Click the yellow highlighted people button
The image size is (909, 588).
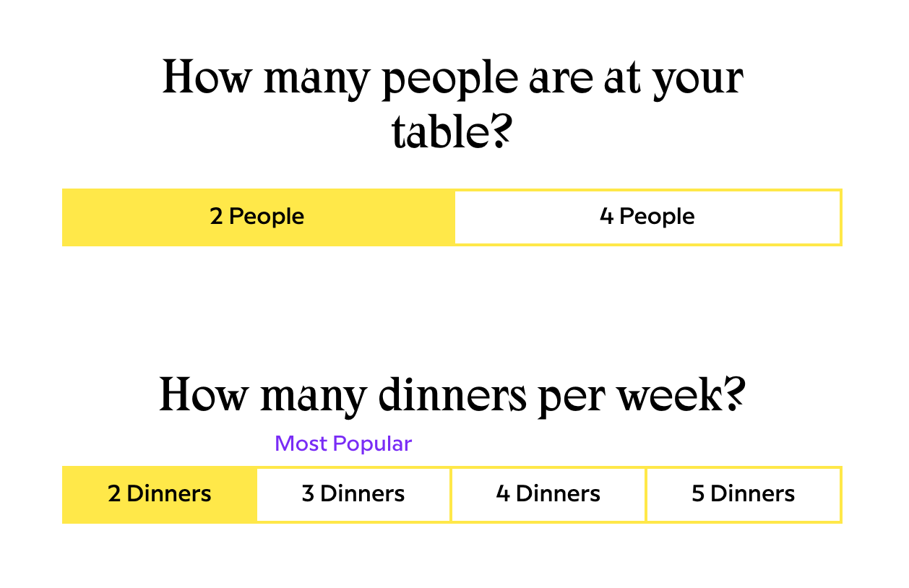pos(257,217)
